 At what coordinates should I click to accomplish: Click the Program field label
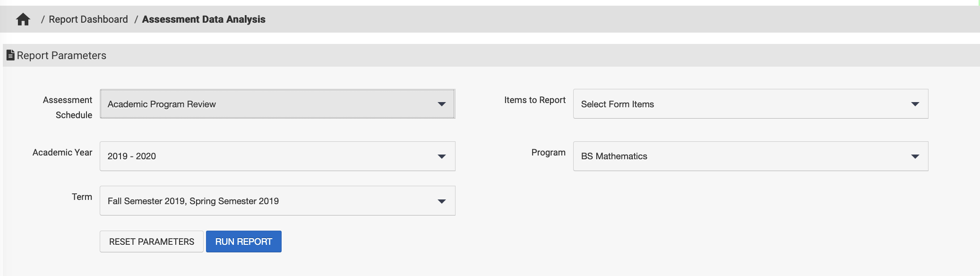(x=548, y=153)
